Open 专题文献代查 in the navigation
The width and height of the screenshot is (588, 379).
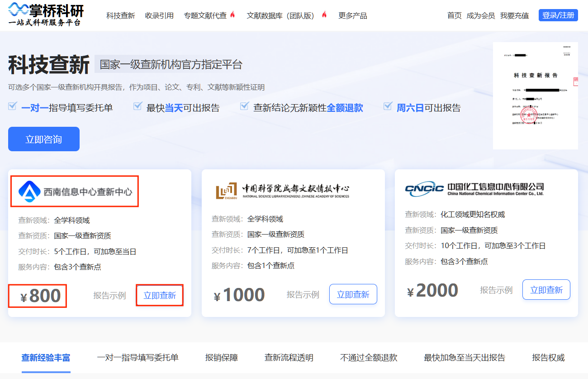[x=205, y=15]
